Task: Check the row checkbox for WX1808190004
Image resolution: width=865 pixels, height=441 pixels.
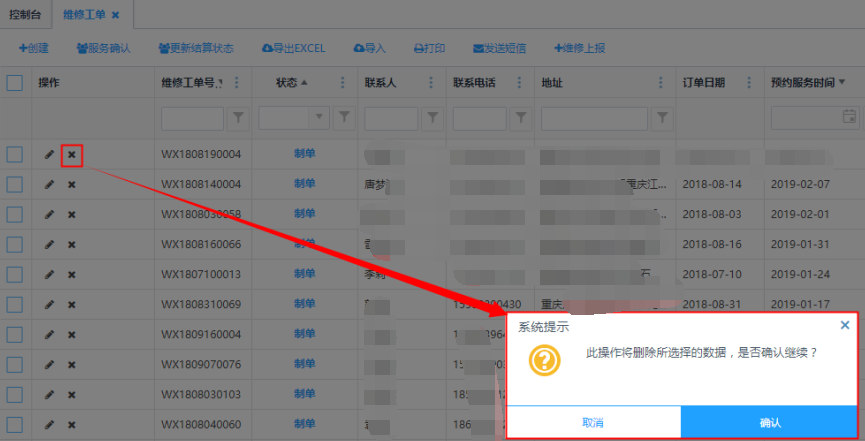Action: click(x=15, y=155)
